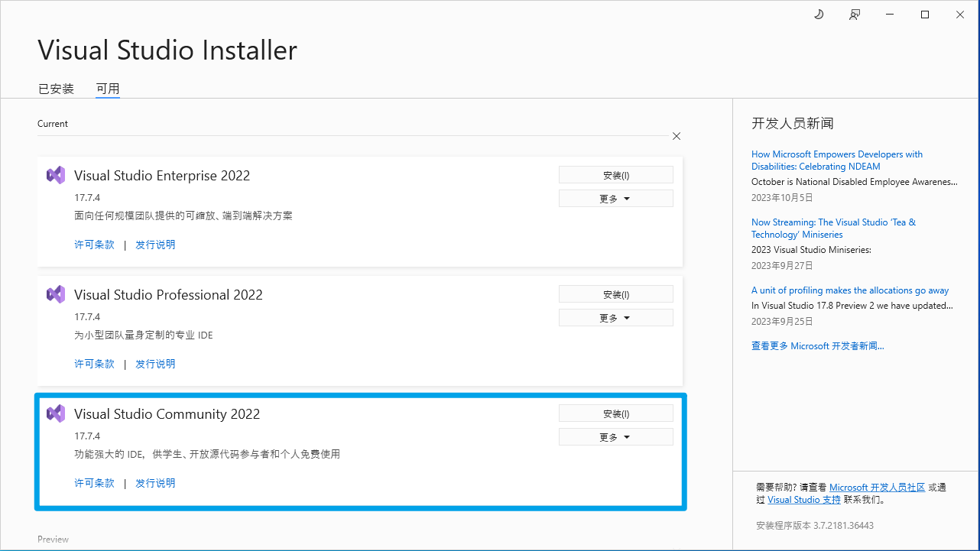This screenshot has height=551, width=980.
Task: Click the Preview section label
Action: point(53,540)
